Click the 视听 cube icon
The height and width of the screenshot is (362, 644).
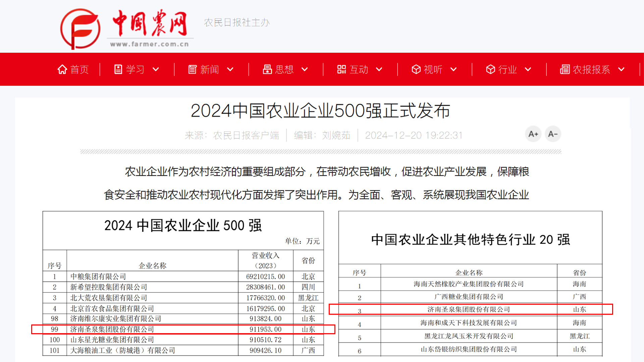(x=416, y=69)
